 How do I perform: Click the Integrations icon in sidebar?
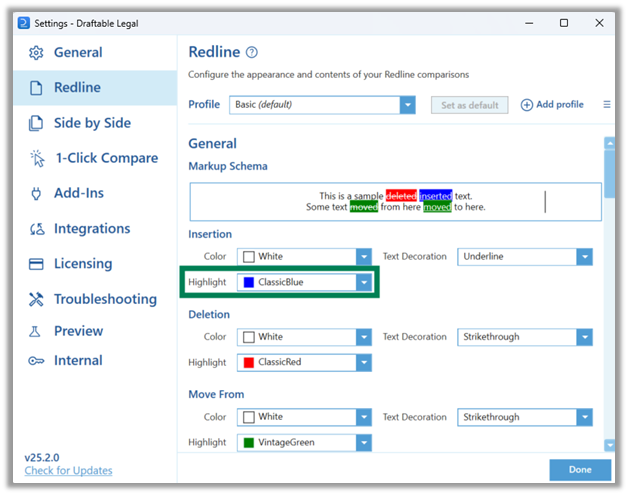37,229
